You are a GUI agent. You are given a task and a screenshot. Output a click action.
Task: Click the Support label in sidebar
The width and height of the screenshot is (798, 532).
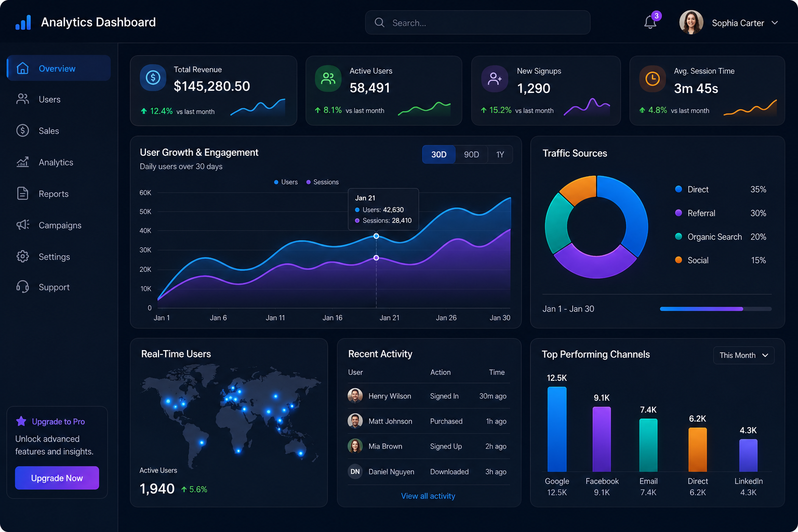pos(54,287)
